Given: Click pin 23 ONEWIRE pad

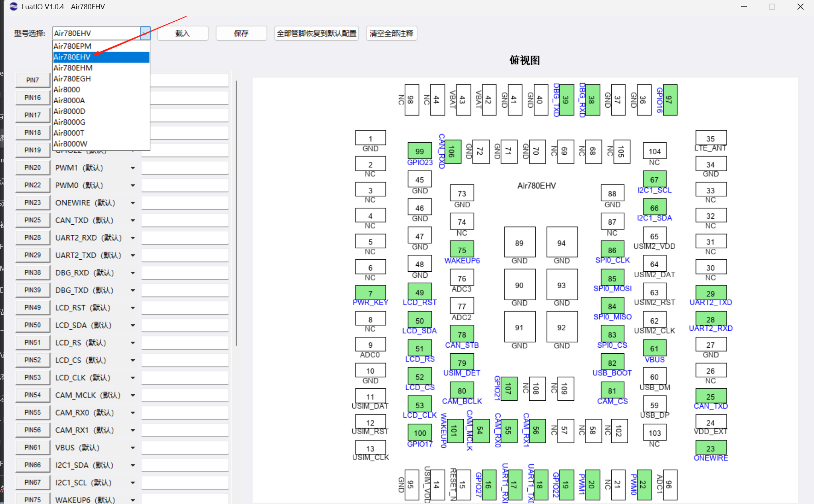Looking at the screenshot, I should 711,448.
